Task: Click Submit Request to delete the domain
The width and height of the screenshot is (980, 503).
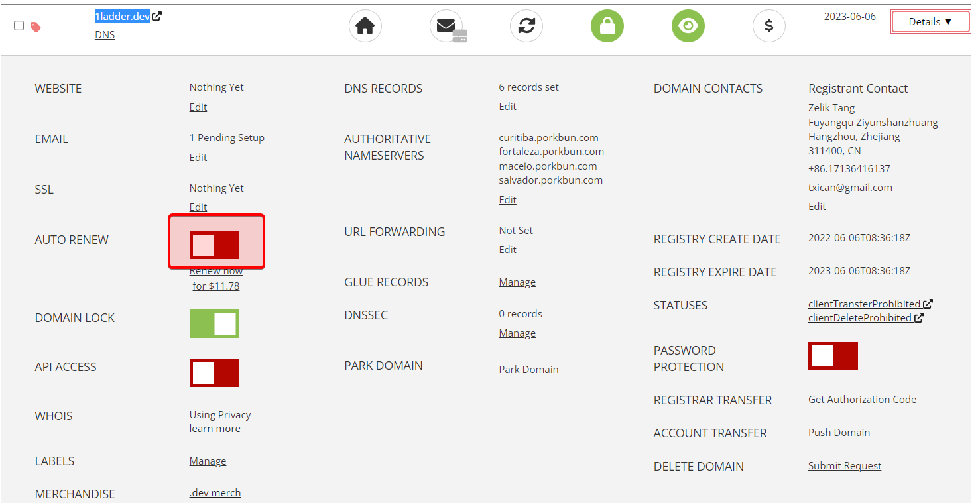Action: (844, 466)
